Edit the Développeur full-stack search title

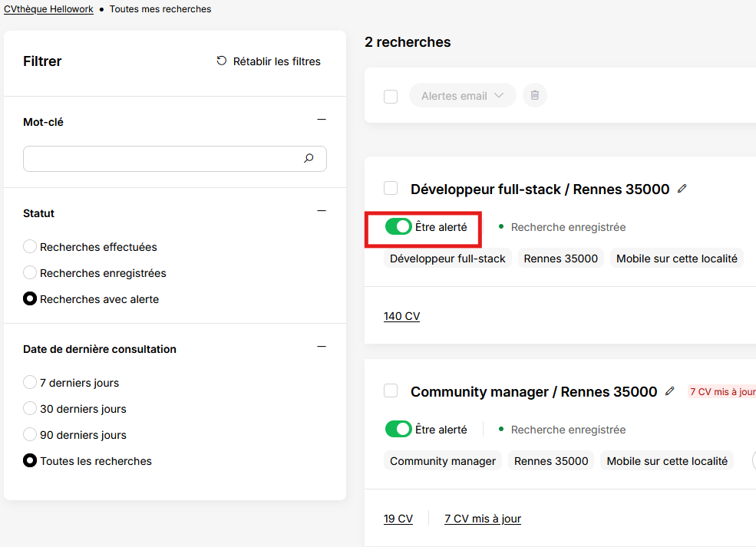[x=682, y=189]
